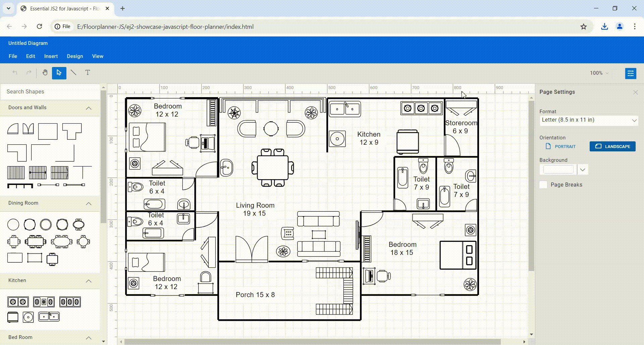Reload the browser page
The height and width of the screenshot is (345, 644).
point(39,26)
